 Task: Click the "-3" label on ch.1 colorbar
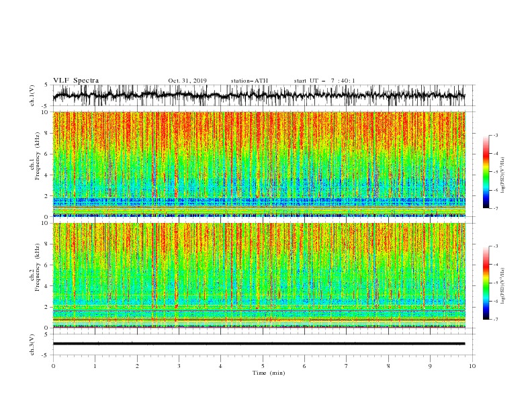[x=495, y=135]
